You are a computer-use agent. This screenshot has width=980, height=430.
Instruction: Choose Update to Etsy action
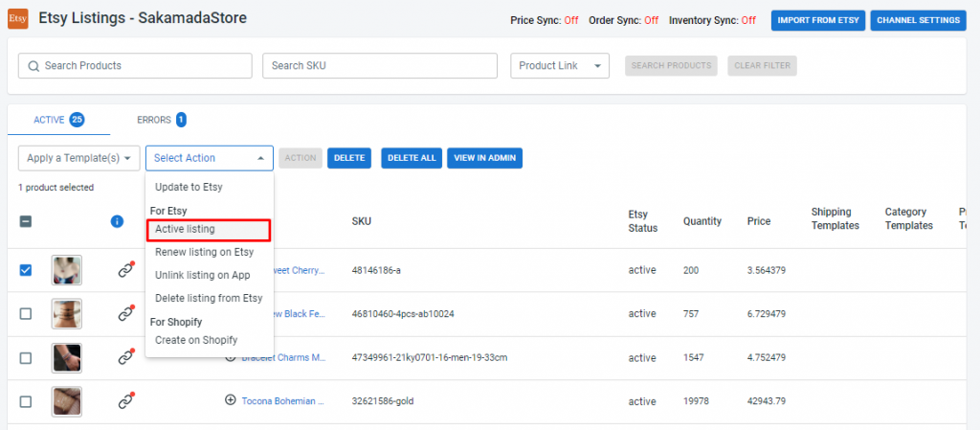[x=210, y=187]
